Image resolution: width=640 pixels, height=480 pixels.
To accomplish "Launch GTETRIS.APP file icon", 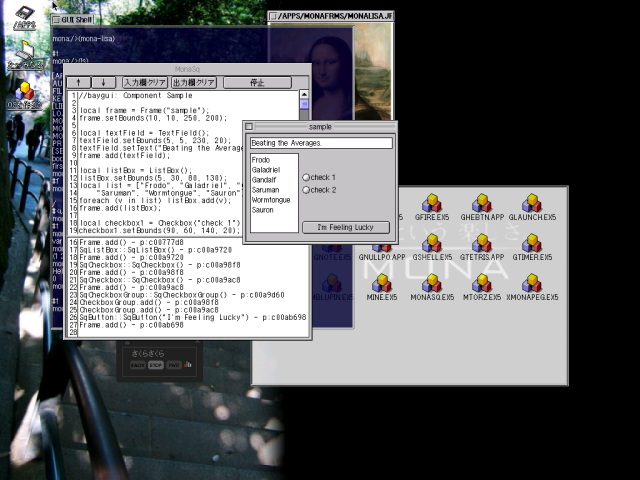I will click(x=482, y=247).
